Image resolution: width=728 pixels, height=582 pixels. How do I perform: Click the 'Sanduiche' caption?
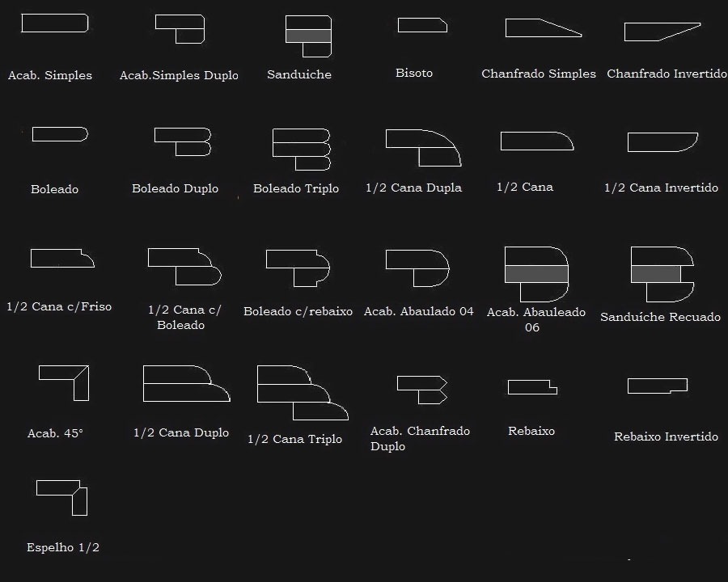[x=299, y=74]
